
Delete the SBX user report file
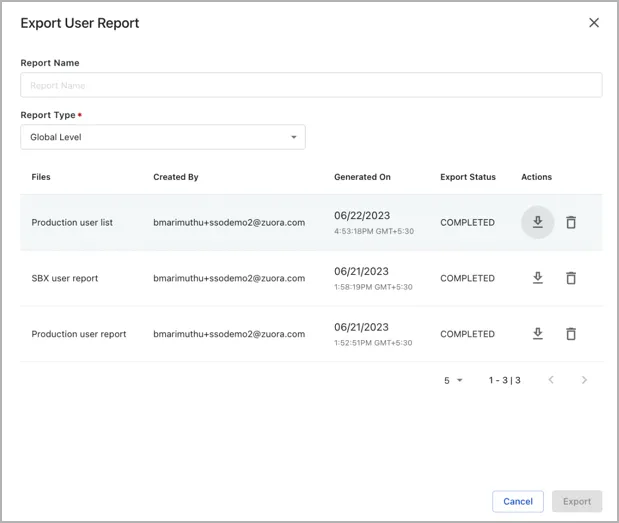[x=571, y=278]
